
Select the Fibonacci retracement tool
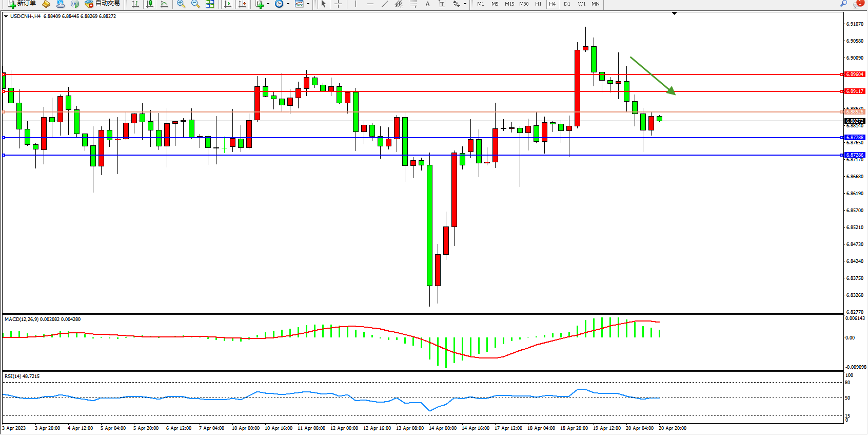(413, 4)
